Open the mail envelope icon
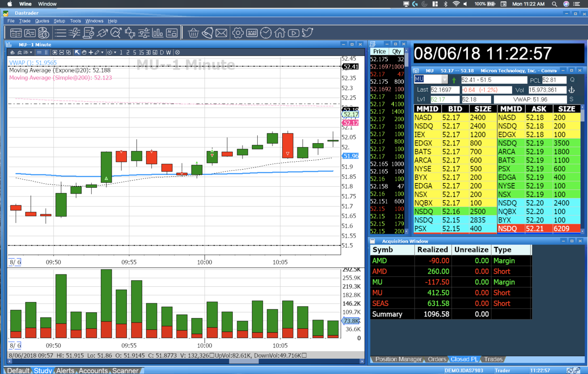Image resolution: width=588 pixels, height=374 pixels. pos(221,33)
